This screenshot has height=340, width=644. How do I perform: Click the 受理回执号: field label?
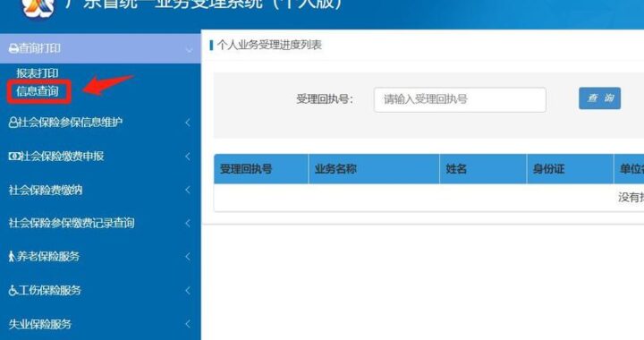pos(325,99)
